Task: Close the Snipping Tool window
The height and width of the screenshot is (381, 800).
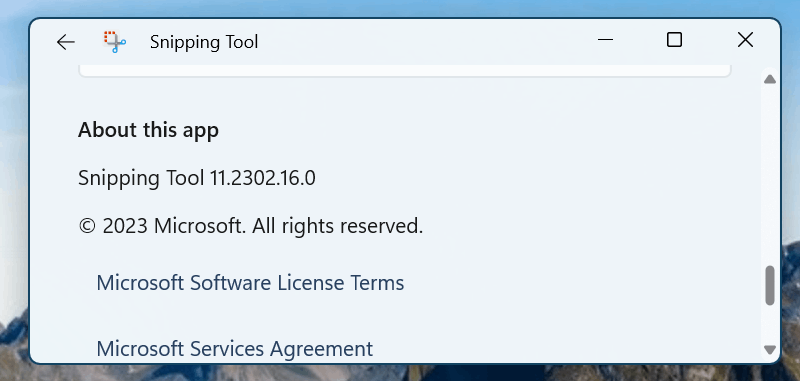Action: (745, 40)
